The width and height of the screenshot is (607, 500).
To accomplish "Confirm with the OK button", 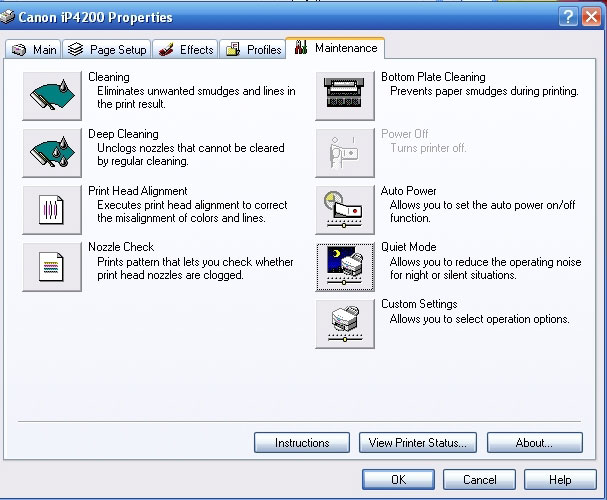I will 398,479.
